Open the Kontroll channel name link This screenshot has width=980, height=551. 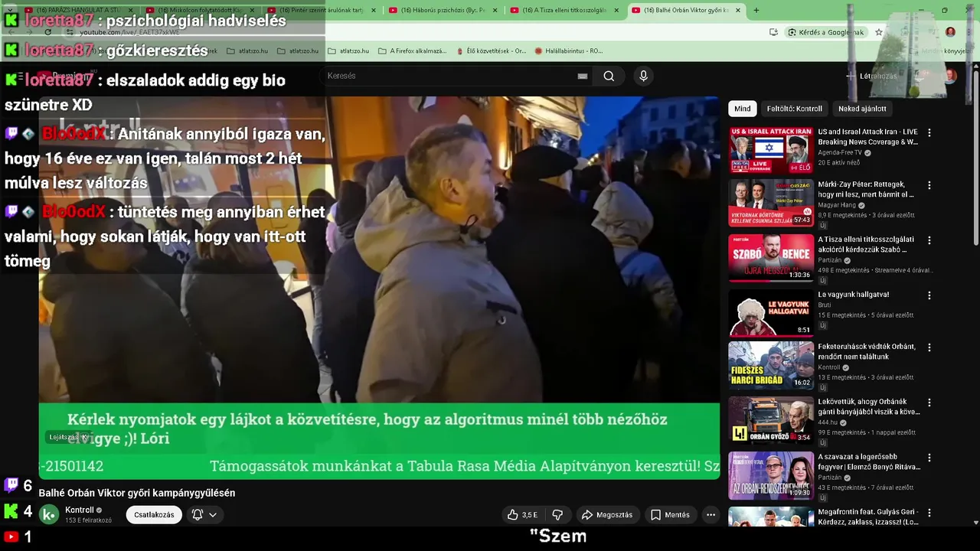coord(80,510)
